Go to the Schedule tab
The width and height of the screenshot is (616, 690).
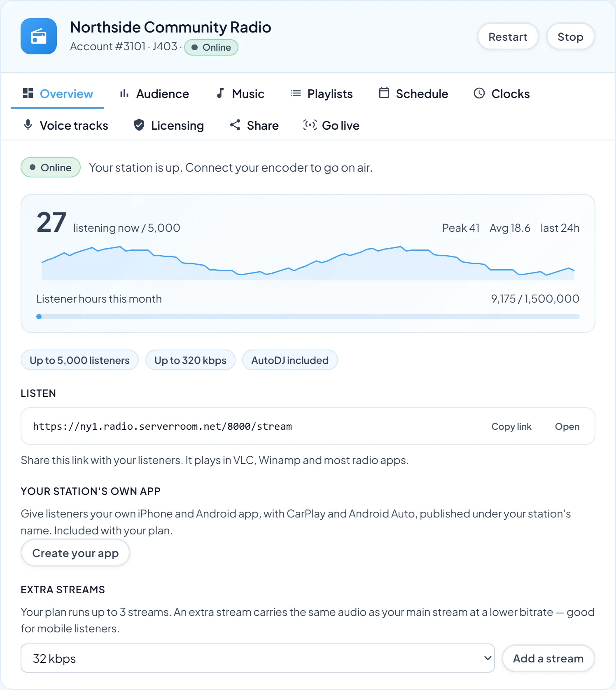[413, 94]
